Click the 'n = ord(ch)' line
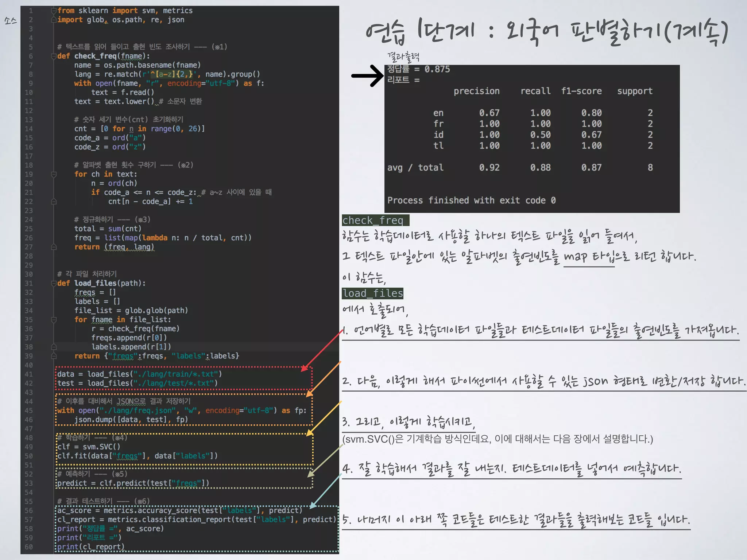This screenshot has height=560, width=747. click(x=114, y=183)
